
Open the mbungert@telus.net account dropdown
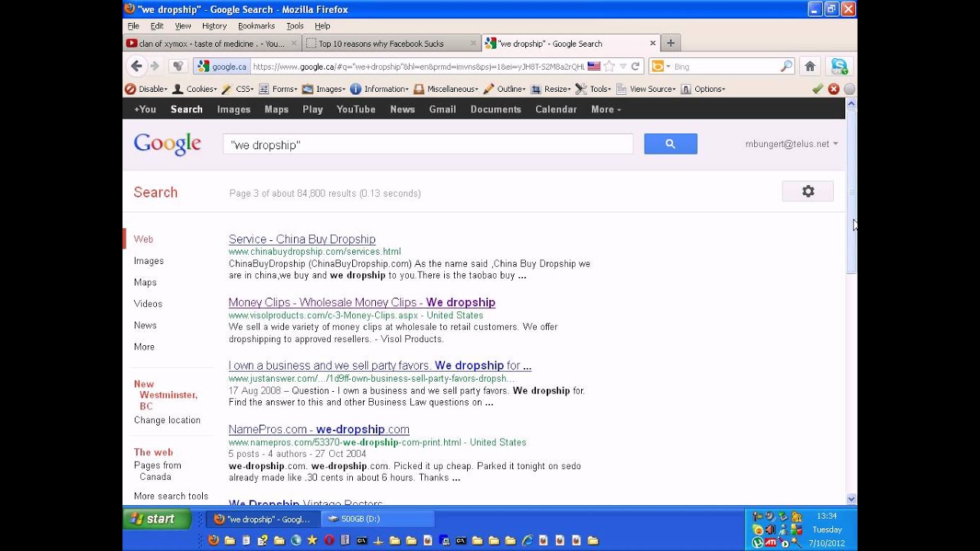pyautogui.click(x=792, y=144)
